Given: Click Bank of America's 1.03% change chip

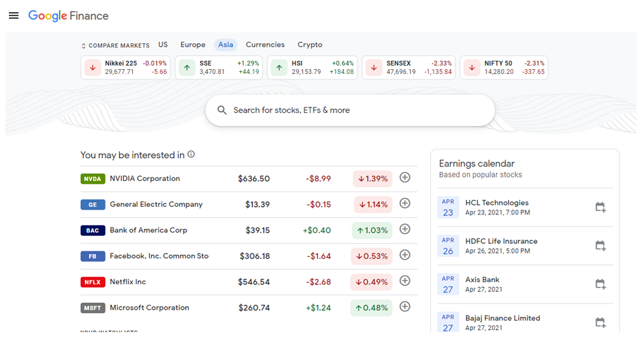Looking at the screenshot, I should [372, 230].
